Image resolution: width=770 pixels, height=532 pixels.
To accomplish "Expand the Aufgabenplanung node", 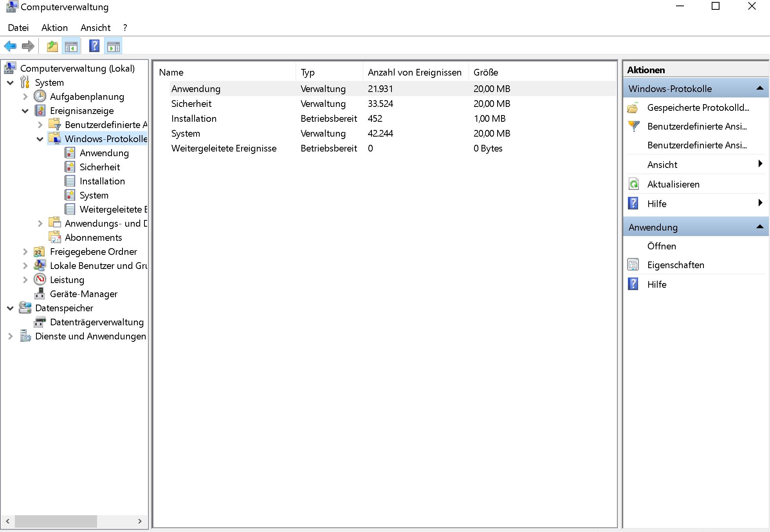I will tap(25, 97).
